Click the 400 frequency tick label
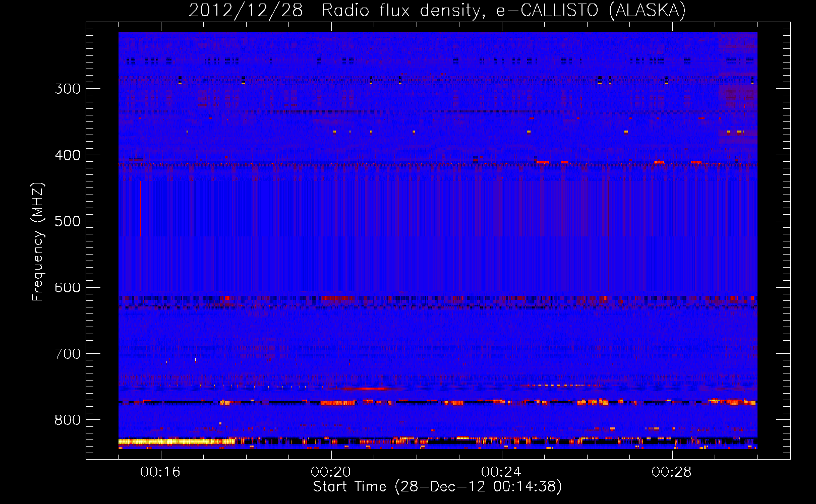The height and width of the screenshot is (504, 816). [68, 155]
